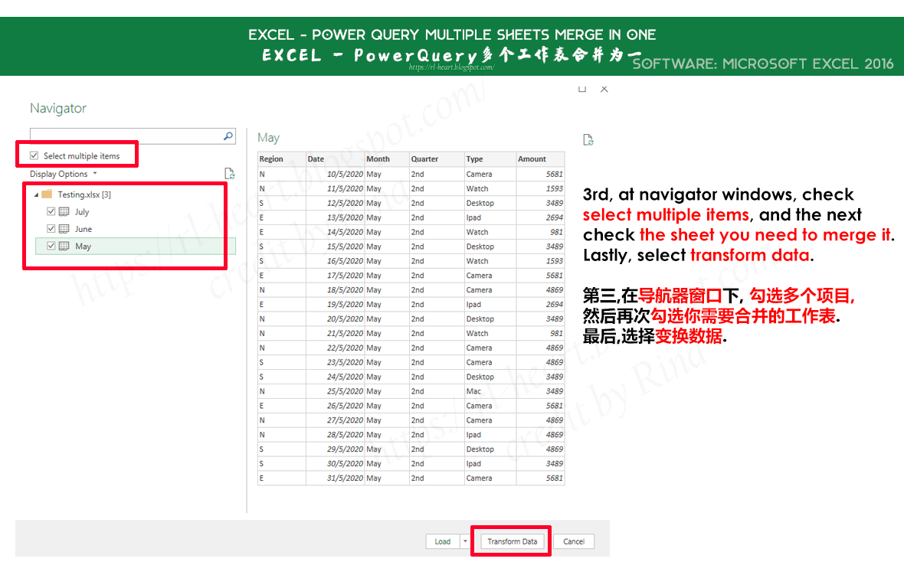Collapse the Testing.xlsx tree node

[35, 194]
